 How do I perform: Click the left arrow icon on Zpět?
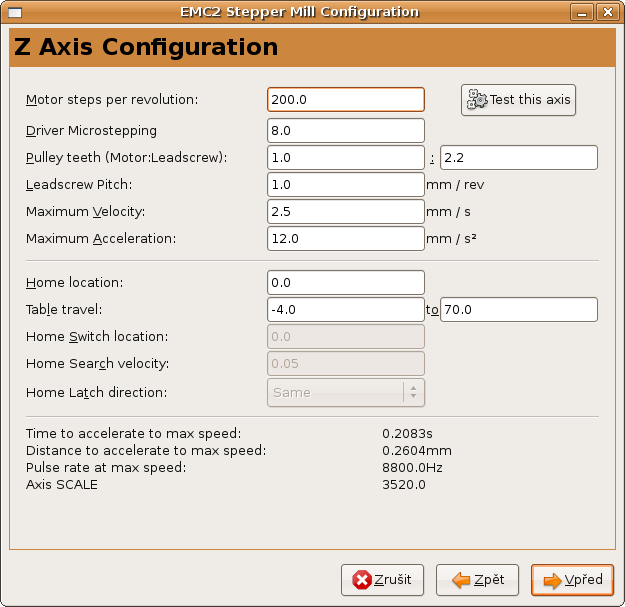point(460,580)
